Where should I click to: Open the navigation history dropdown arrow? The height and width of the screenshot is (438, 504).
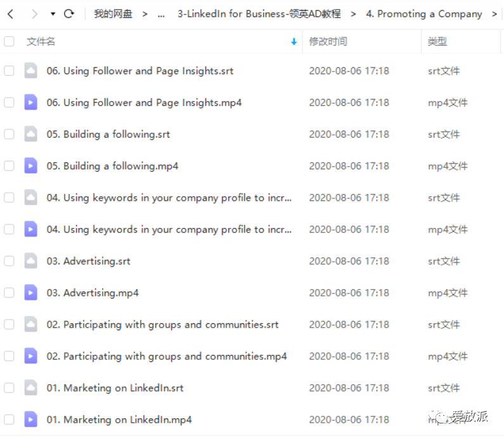[x=53, y=14]
